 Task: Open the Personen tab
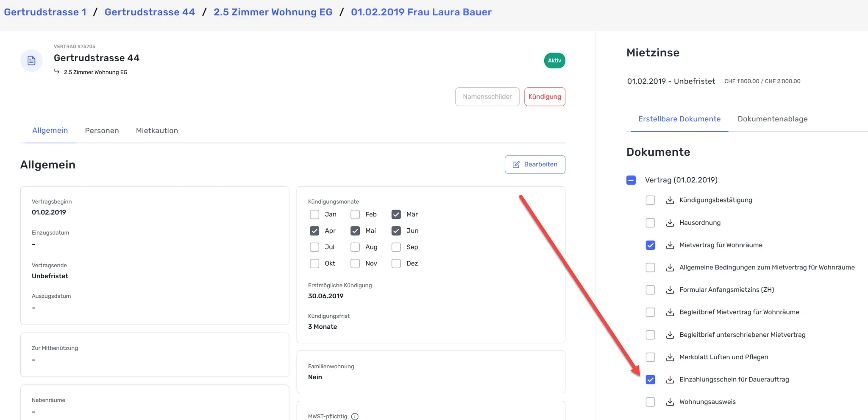point(102,131)
